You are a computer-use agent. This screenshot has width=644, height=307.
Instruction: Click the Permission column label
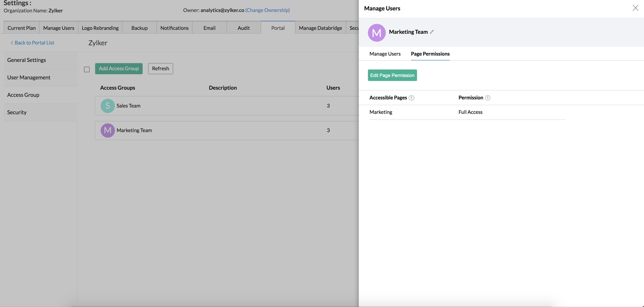pos(471,98)
